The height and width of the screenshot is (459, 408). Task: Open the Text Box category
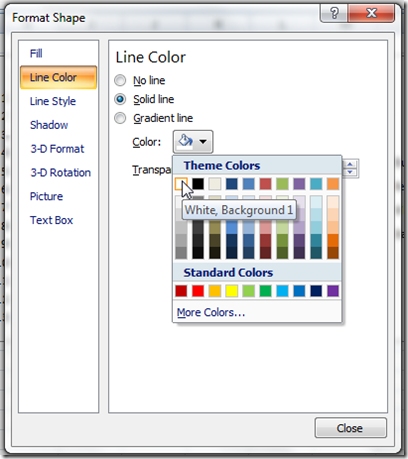pyautogui.click(x=51, y=220)
